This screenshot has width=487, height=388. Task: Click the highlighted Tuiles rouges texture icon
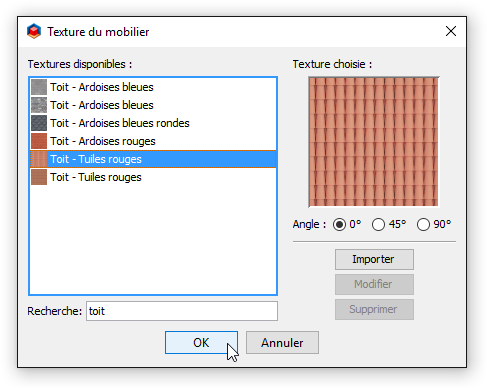point(39,159)
